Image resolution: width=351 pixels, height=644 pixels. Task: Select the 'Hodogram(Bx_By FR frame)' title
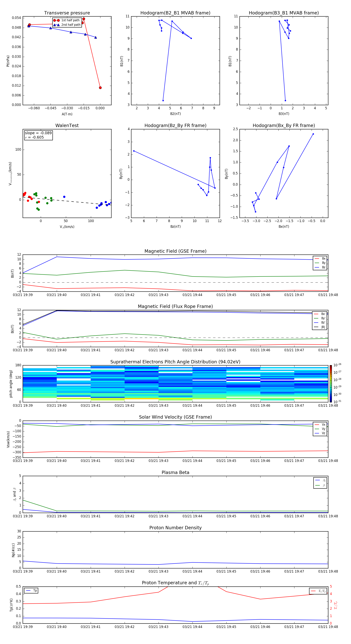tap(284, 125)
